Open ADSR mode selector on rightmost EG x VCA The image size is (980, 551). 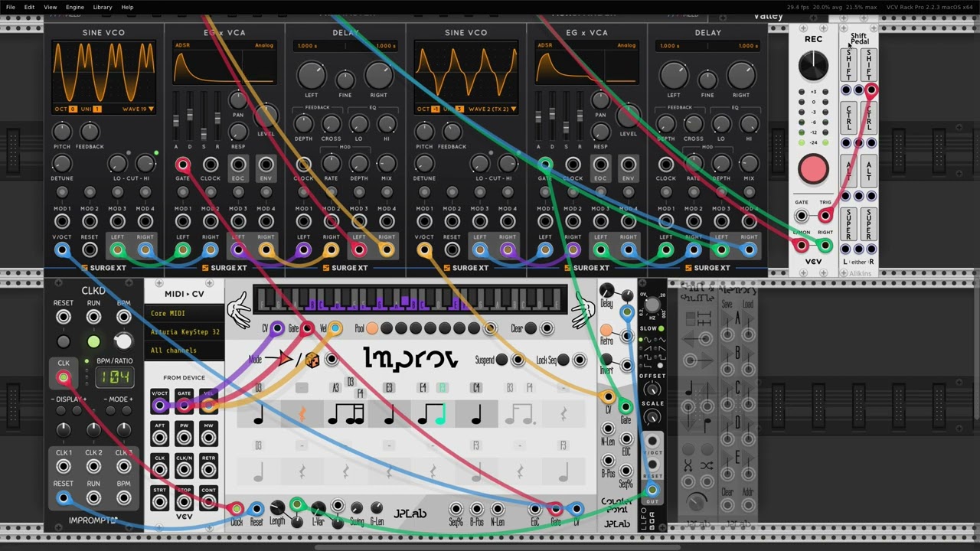(x=544, y=45)
